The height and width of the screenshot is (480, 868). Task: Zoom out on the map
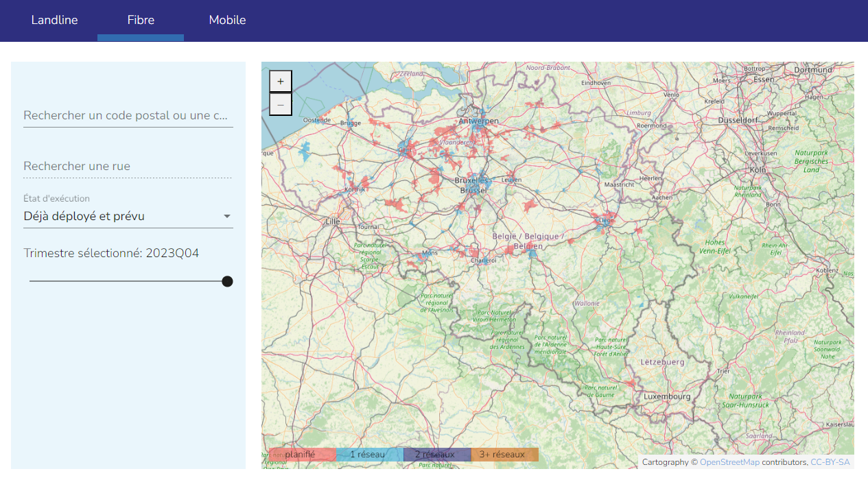tap(281, 104)
